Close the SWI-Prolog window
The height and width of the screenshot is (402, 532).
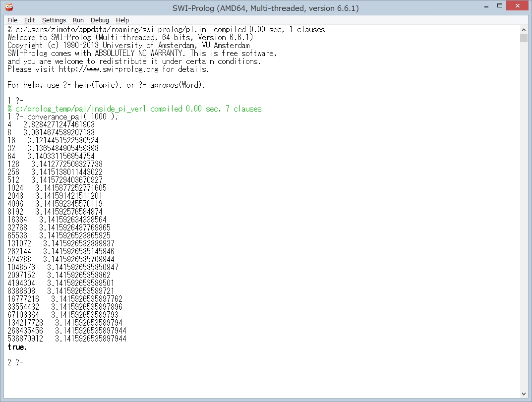518,6
